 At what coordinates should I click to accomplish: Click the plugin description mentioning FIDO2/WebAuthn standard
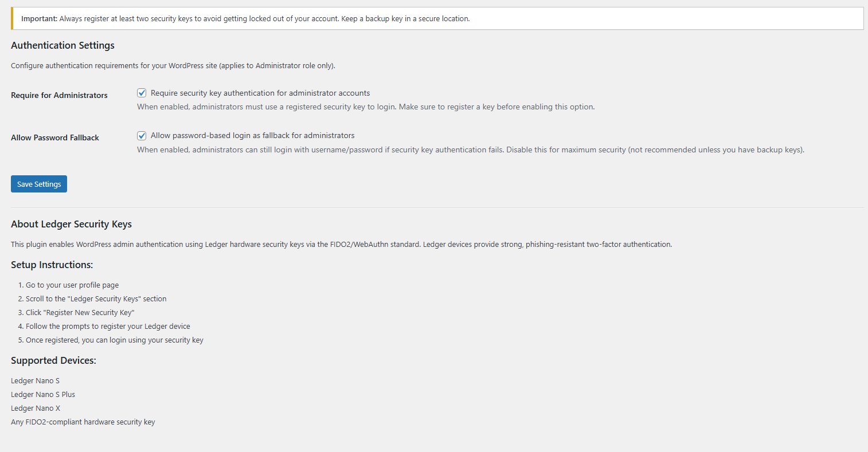(x=341, y=245)
